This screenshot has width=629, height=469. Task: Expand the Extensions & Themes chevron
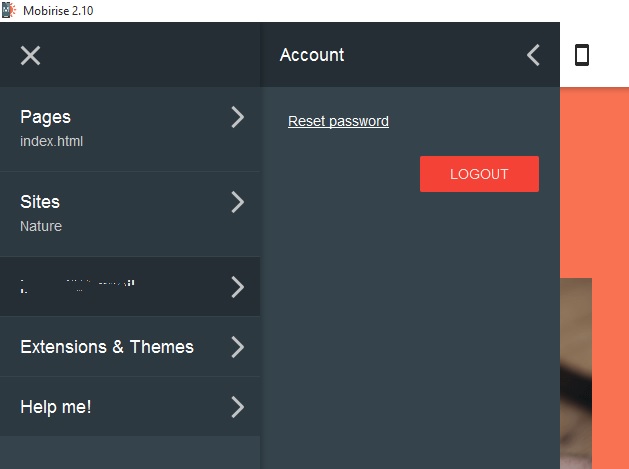click(x=237, y=347)
